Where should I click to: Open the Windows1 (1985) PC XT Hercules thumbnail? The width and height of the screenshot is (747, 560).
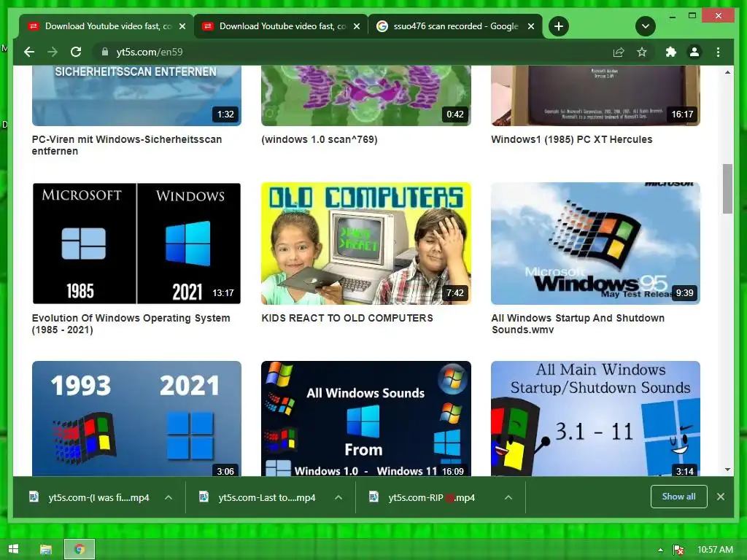point(595,96)
